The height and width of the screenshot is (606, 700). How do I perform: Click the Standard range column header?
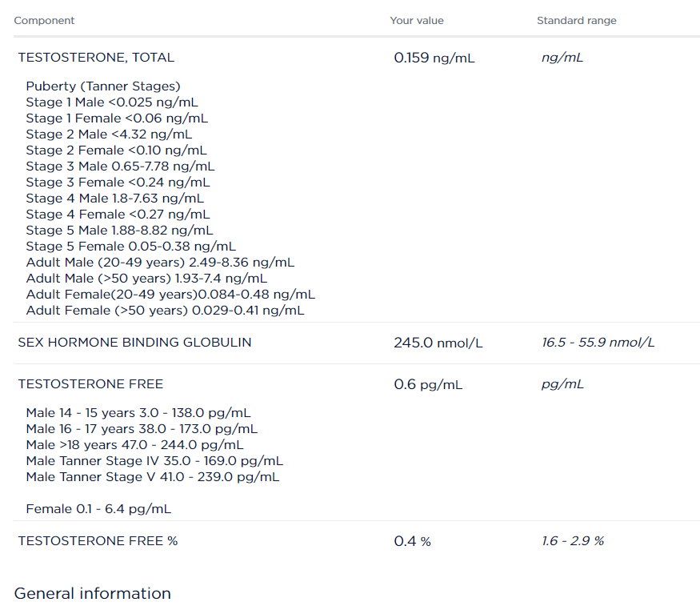(576, 21)
